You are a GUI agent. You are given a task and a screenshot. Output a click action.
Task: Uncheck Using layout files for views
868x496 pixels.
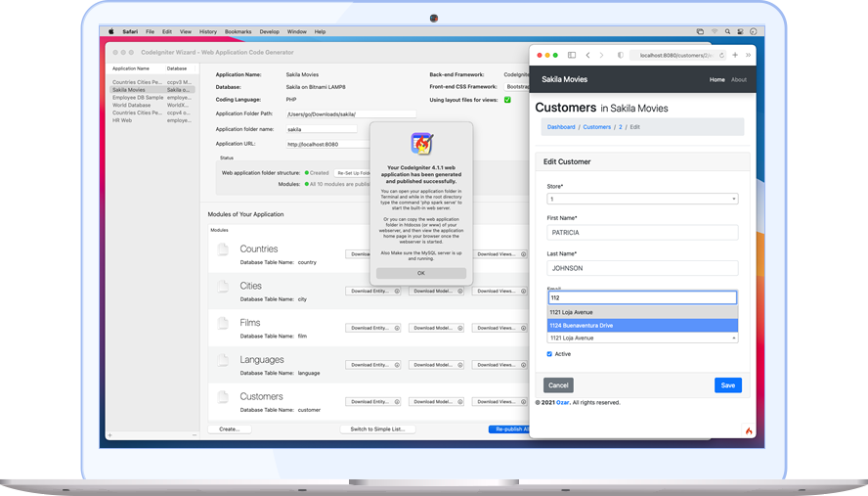click(507, 100)
